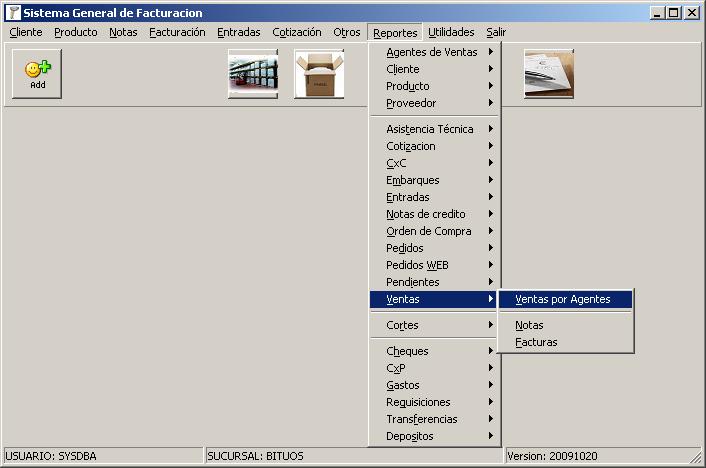Expand the Cliente submenu under Reportes
Viewport: 706px width, 468px height.
(x=434, y=69)
